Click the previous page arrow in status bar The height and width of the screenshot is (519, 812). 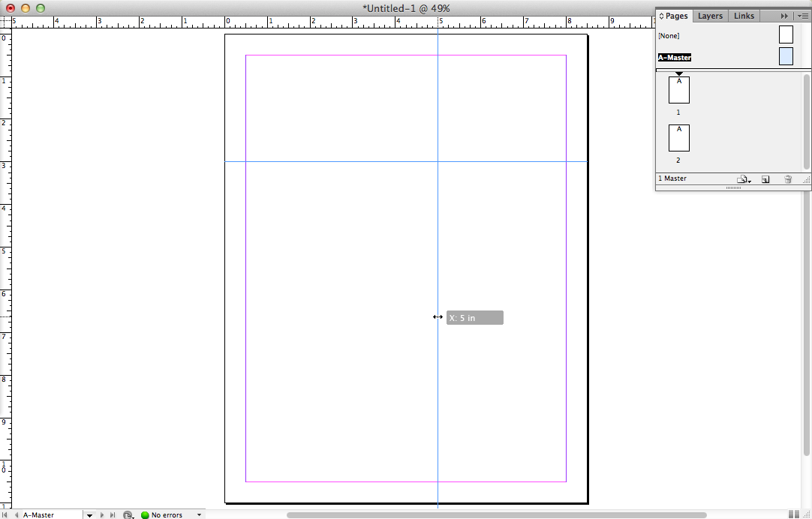17,515
